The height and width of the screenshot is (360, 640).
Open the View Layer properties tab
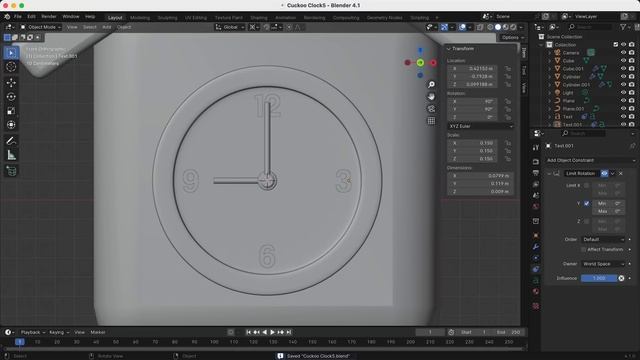536,184
